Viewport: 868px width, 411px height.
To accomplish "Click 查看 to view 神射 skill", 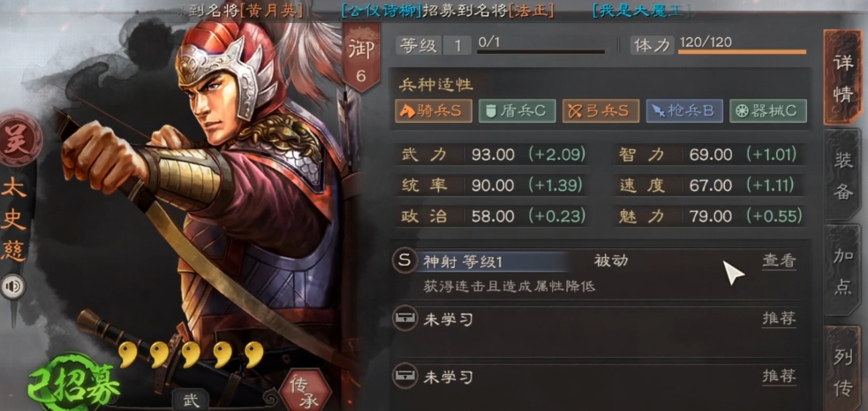I will click(x=779, y=262).
